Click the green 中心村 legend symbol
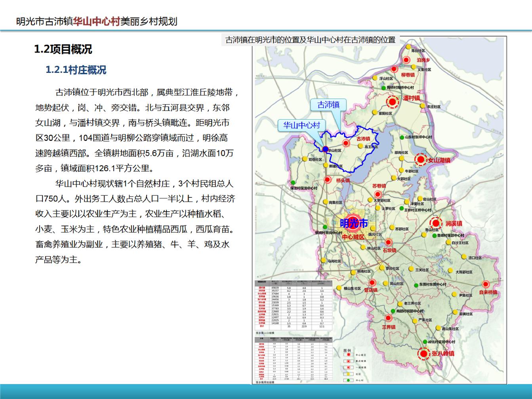The height and width of the screenshot is (399, 532). coord(348,380)
